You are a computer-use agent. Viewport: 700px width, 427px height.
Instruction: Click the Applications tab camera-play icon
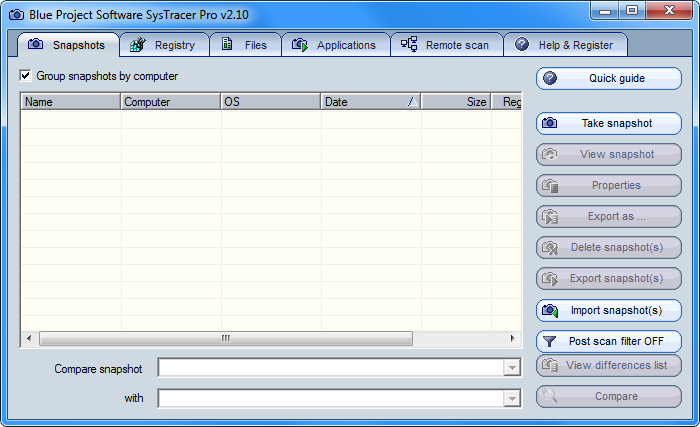tap(300, 44)
